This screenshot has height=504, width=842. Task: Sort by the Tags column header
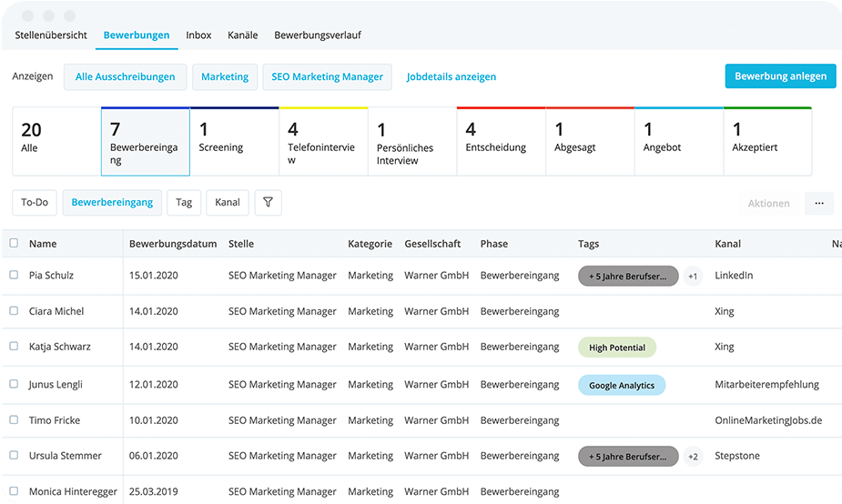pyautogui.click(x=589, y=244)
